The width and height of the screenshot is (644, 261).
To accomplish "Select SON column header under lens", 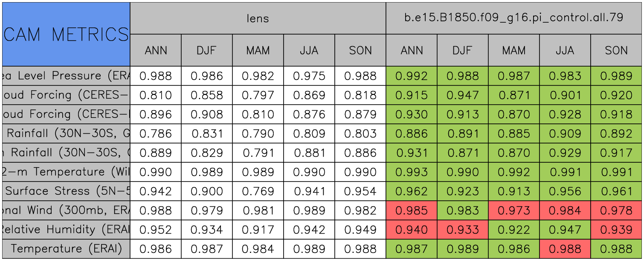I will pos(360,50).
